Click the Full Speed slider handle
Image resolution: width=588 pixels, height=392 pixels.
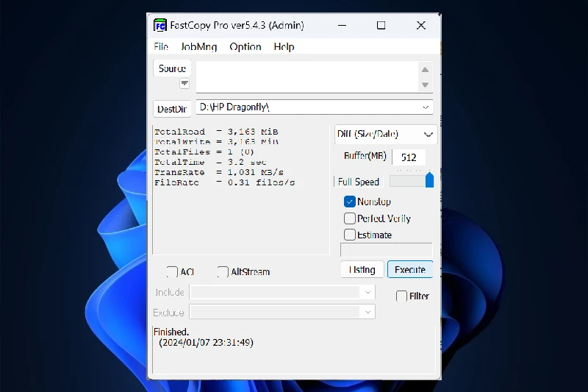[x=429, y=179]
